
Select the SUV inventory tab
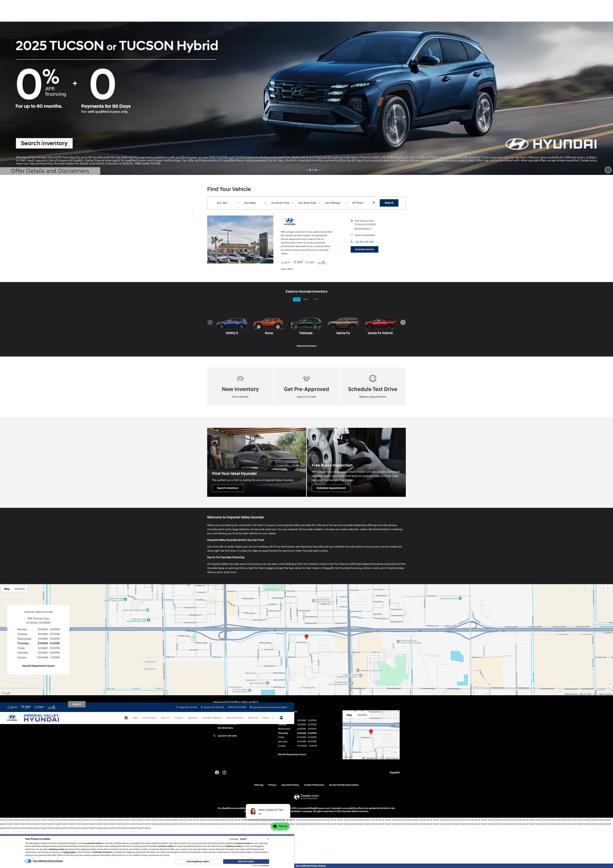(x=297, y=299)
